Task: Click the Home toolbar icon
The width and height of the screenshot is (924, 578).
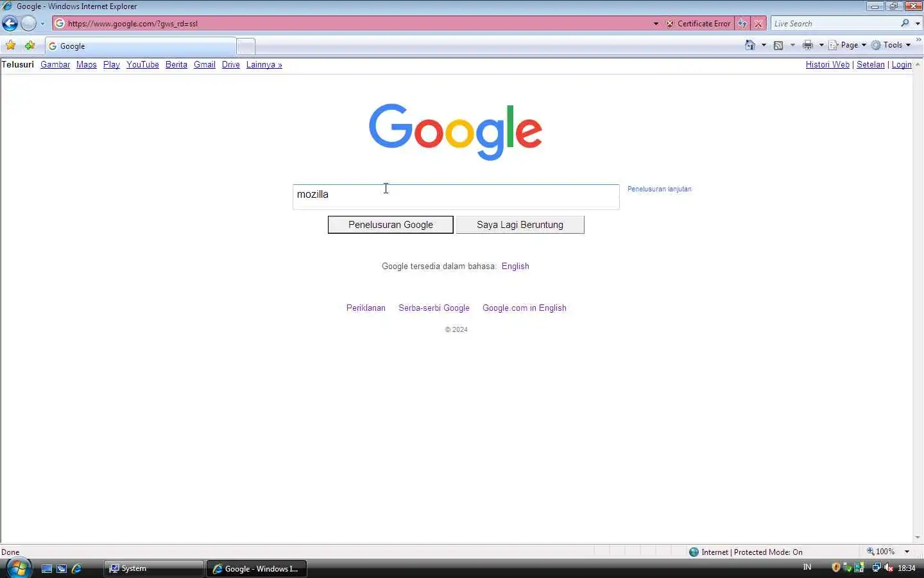Action: pyautogui.click(x=750, y=45)
